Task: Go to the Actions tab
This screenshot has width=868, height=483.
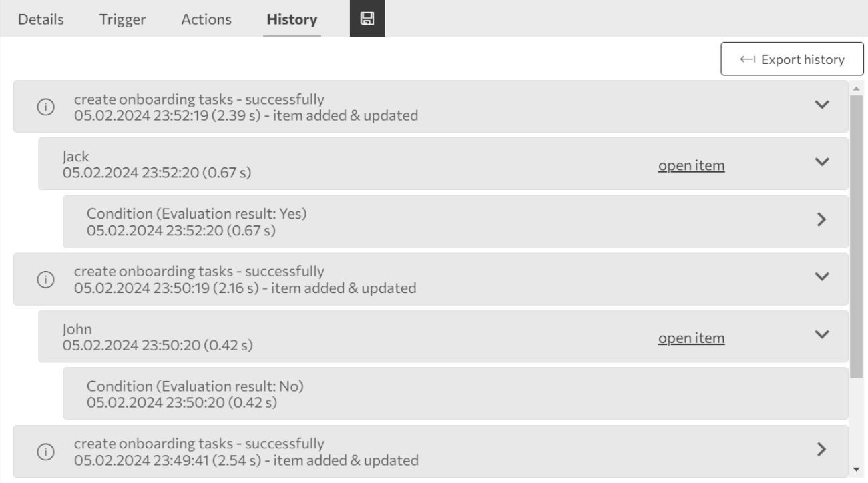Action: tap(206, 19)
